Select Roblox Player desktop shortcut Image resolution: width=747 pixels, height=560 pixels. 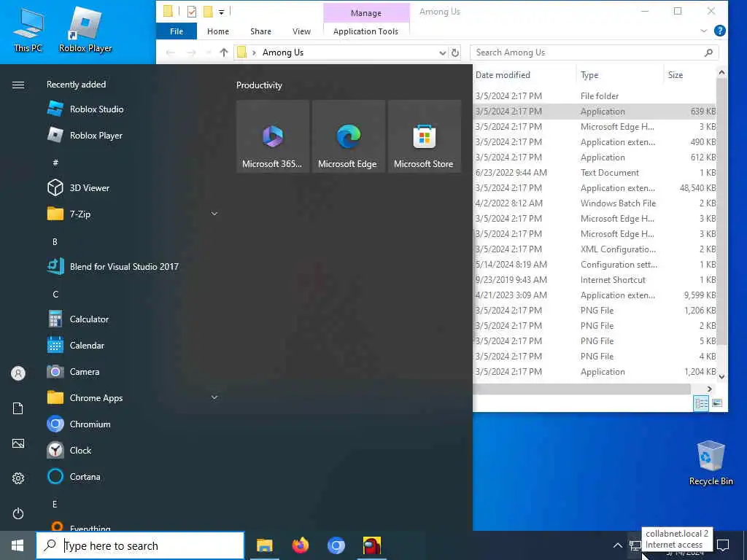click(x=85, y=28)
